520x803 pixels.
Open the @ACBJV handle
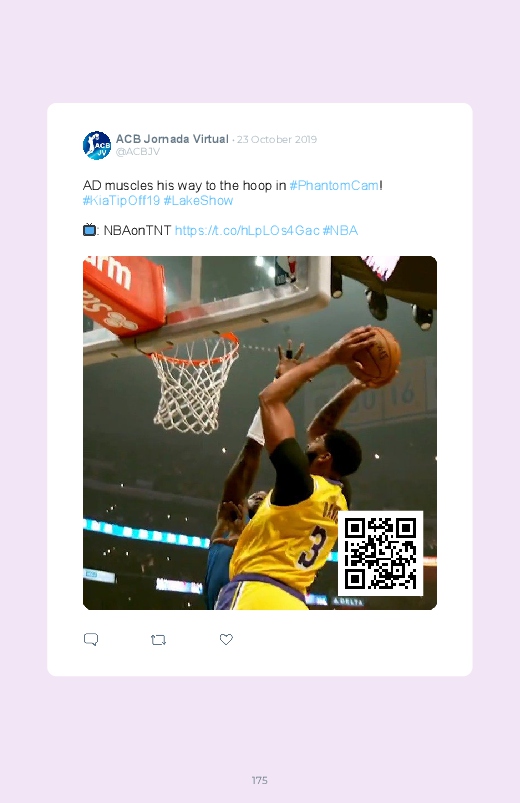tap(138, 152)
